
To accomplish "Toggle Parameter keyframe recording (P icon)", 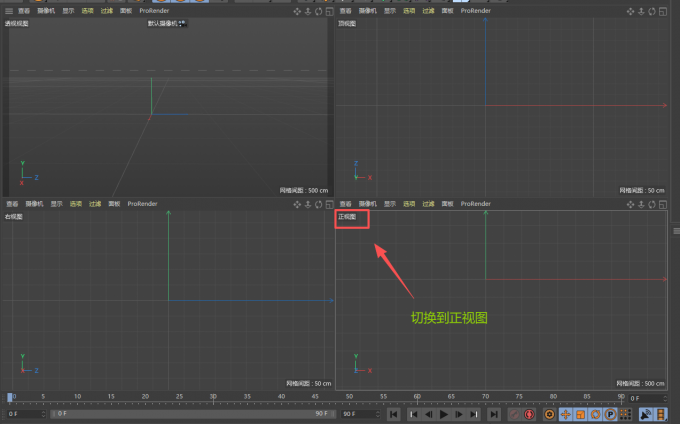I will pyautogui.click(x=610, y=414).
